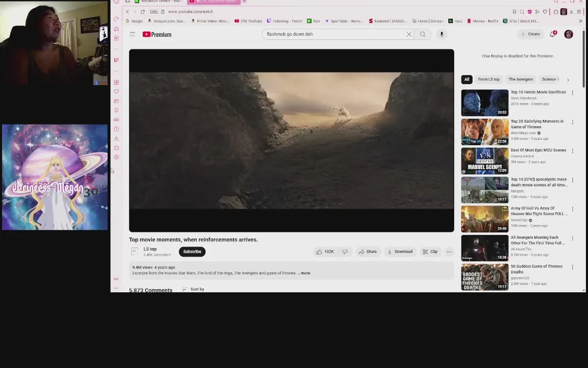Click the toolbar snapshot icon
588x368 pixels.
pyautogui.click(x=522, y=12)
